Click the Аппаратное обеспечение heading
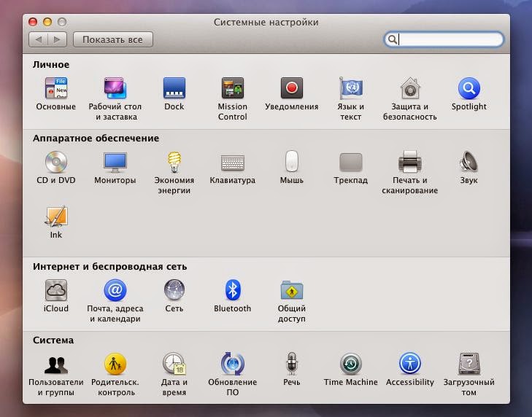 click(x=96, y=139)
